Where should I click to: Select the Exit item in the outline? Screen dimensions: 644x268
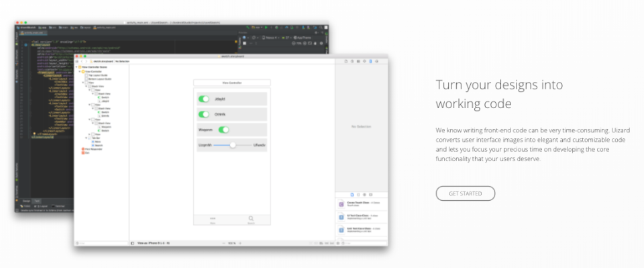click(x=85, y=153)
